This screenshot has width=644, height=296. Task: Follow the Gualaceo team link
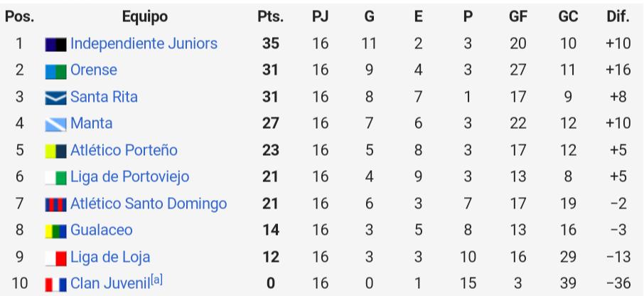[x=102, y=230]
